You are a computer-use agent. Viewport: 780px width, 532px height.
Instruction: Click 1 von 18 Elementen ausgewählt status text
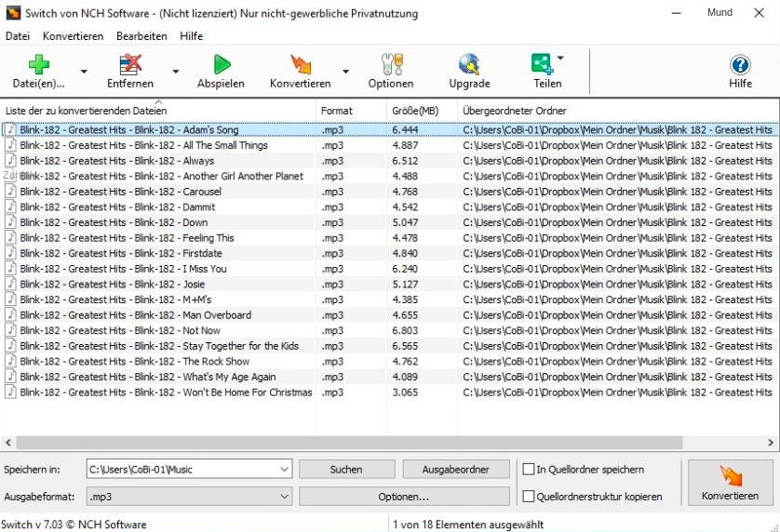pyautogui.click(x=467, y=524)
